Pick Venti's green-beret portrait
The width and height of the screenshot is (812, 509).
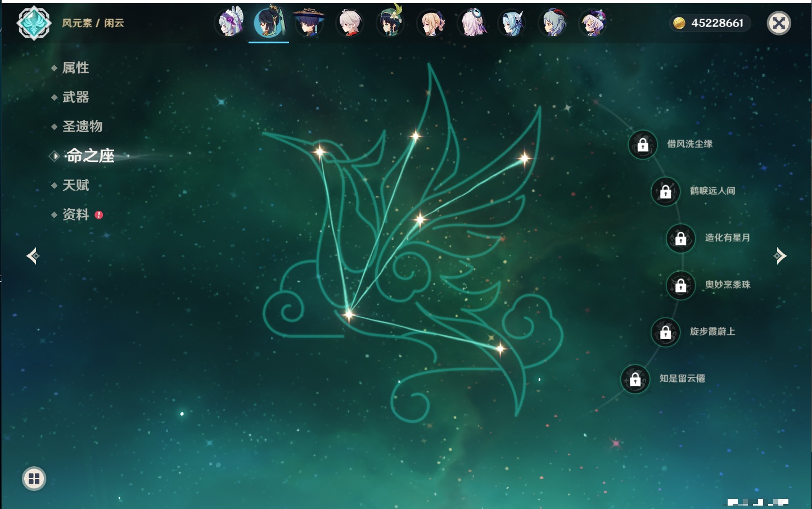pyautogui.click(x=390, y=23)
